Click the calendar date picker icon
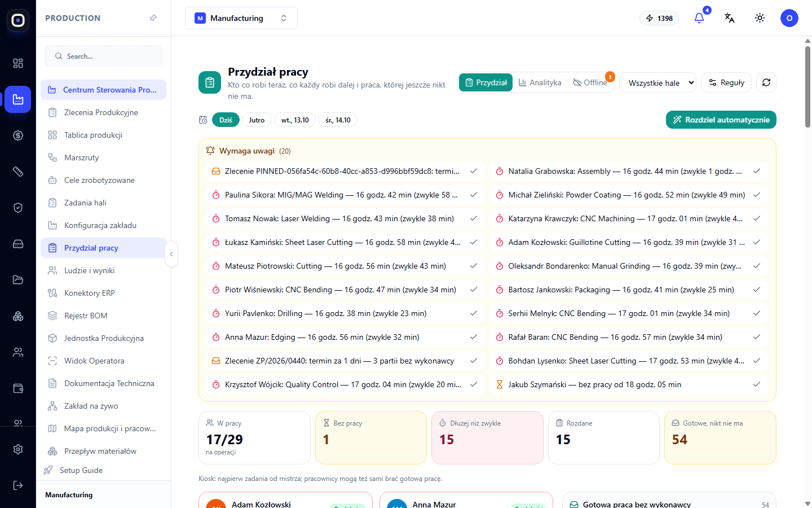 click(x=203, y=120)
